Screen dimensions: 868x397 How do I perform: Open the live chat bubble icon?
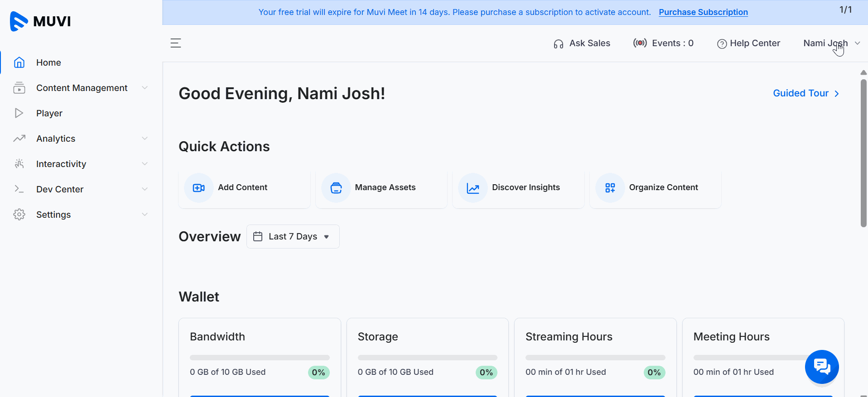821,366
